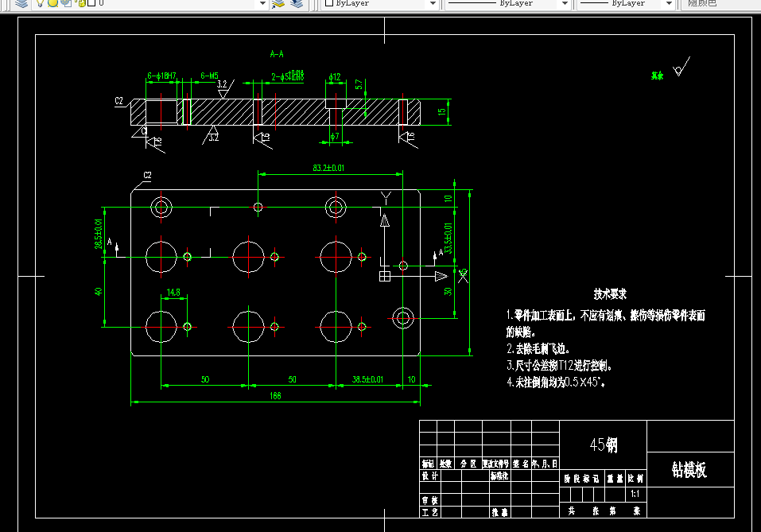Select the 1:1 scale value
This screenshot has width=761, height=532.
[635, 494]
